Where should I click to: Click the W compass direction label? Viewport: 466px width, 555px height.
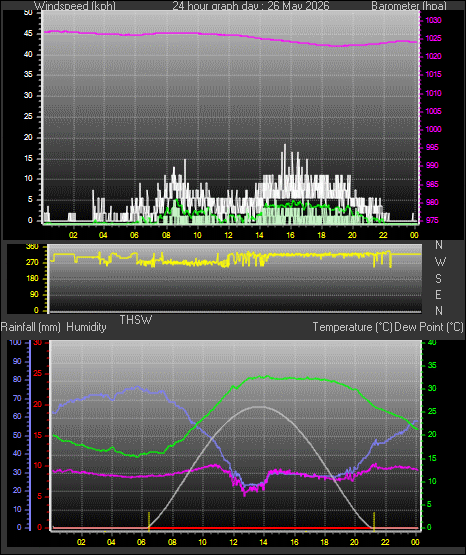[x=440, y=262]
